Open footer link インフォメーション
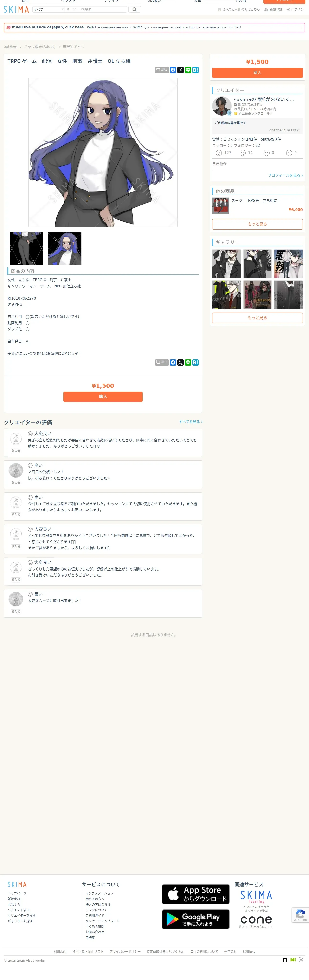Viewport: 309px width, 980px height. [x=99, y=894]
